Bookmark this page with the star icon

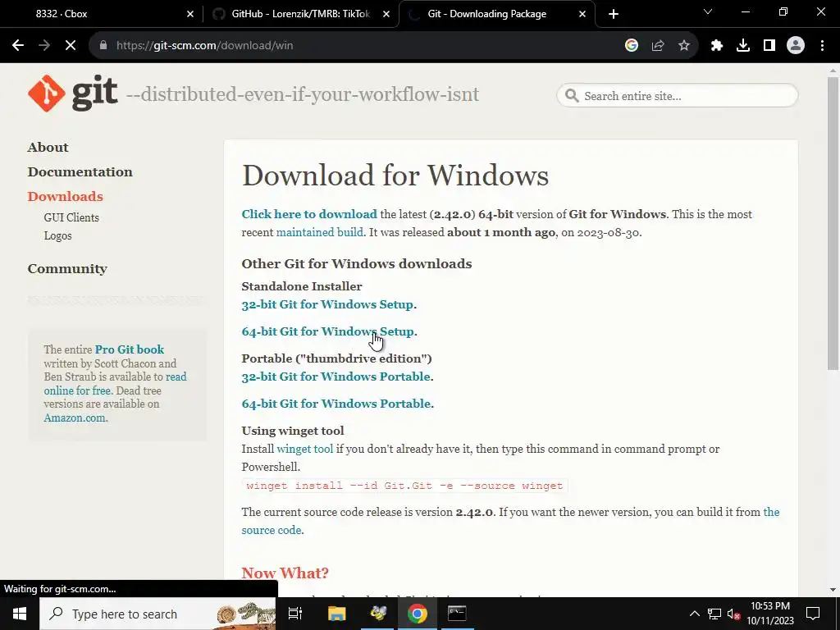[x=684, y=46]
